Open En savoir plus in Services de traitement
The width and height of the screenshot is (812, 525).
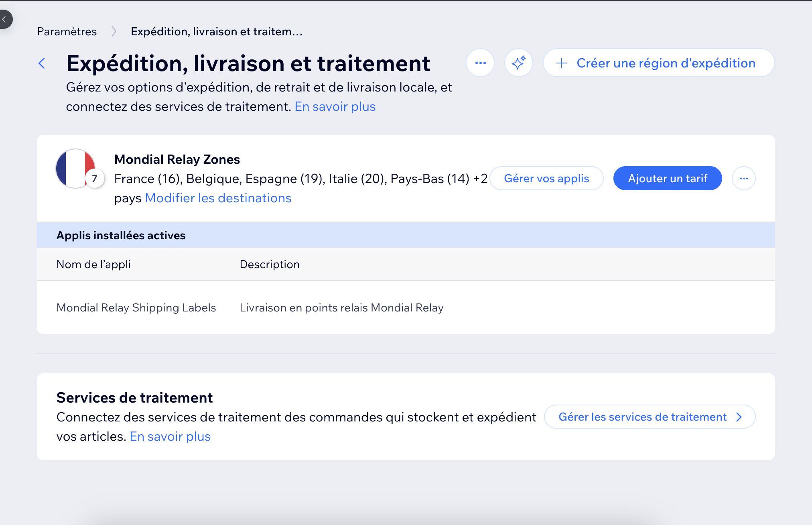pyautogui.click(x=170, y=436)
